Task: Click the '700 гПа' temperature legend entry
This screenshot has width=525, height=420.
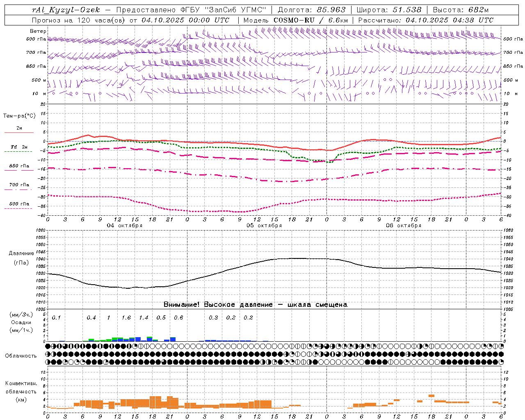Action: [x=19, y=185]
